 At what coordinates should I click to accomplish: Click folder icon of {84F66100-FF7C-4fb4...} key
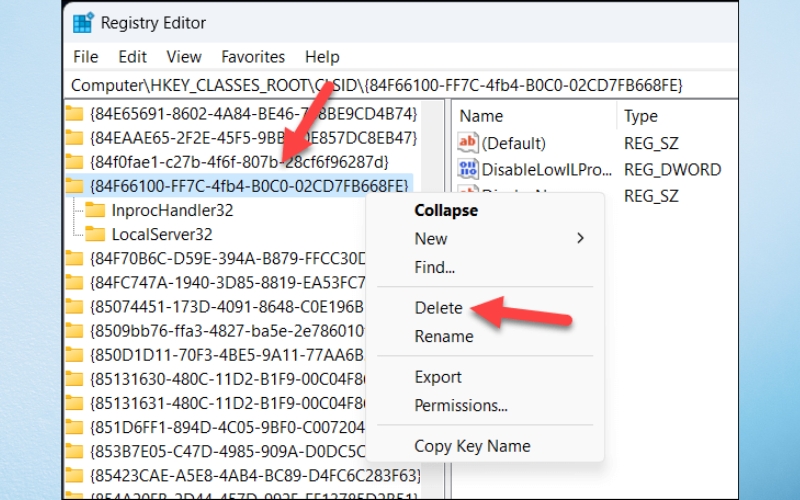coord(74,186)
